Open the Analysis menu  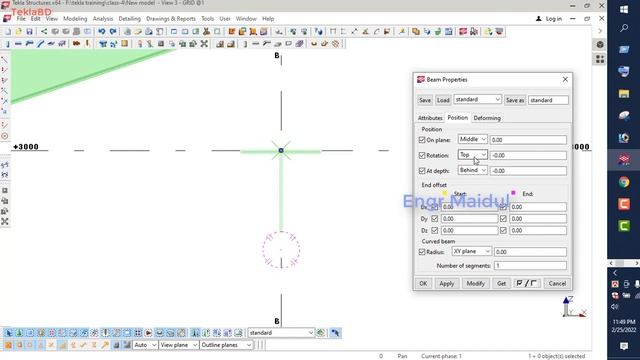pos(102,19)
